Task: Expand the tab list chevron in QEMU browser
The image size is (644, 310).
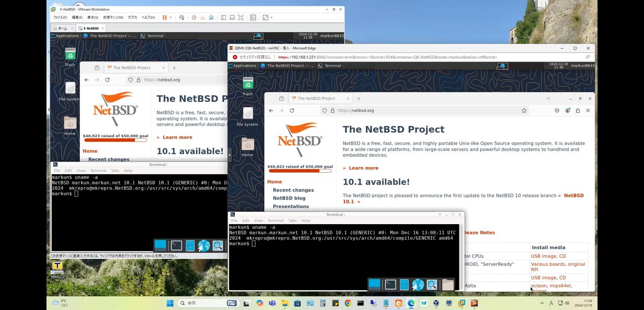Action: click(548, 99)
